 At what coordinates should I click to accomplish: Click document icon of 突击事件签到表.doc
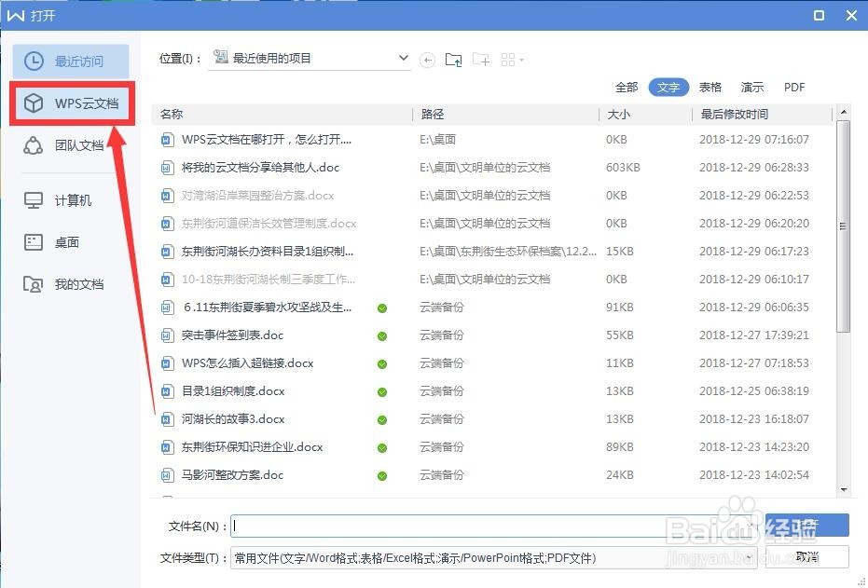click(x=167, y=335)
